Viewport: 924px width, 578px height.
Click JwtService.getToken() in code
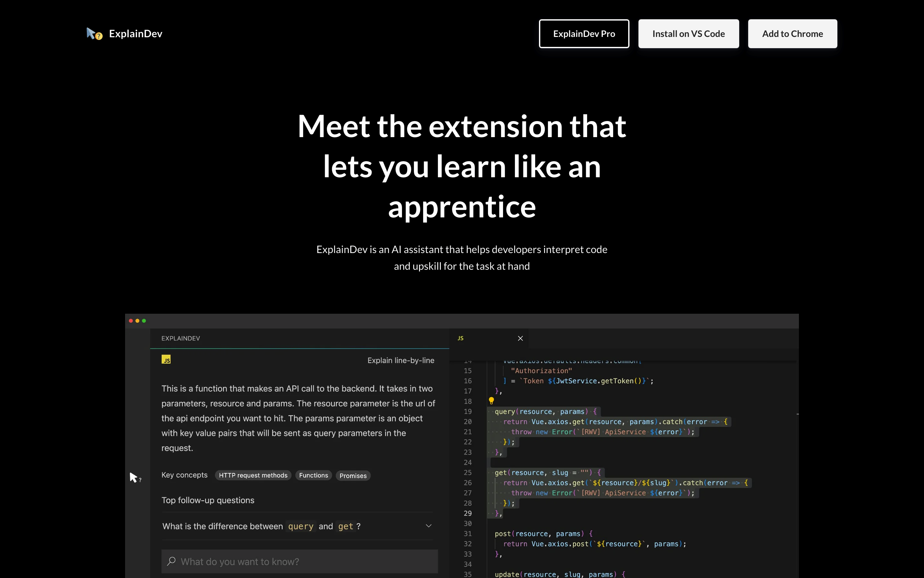[599, 381]
